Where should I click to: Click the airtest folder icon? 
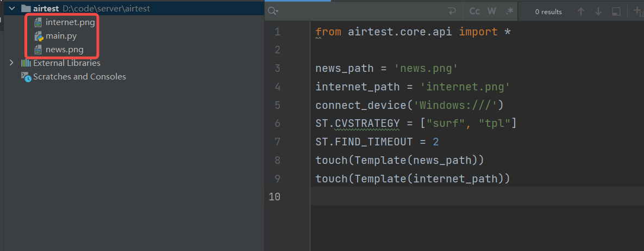tap(26, 8)
